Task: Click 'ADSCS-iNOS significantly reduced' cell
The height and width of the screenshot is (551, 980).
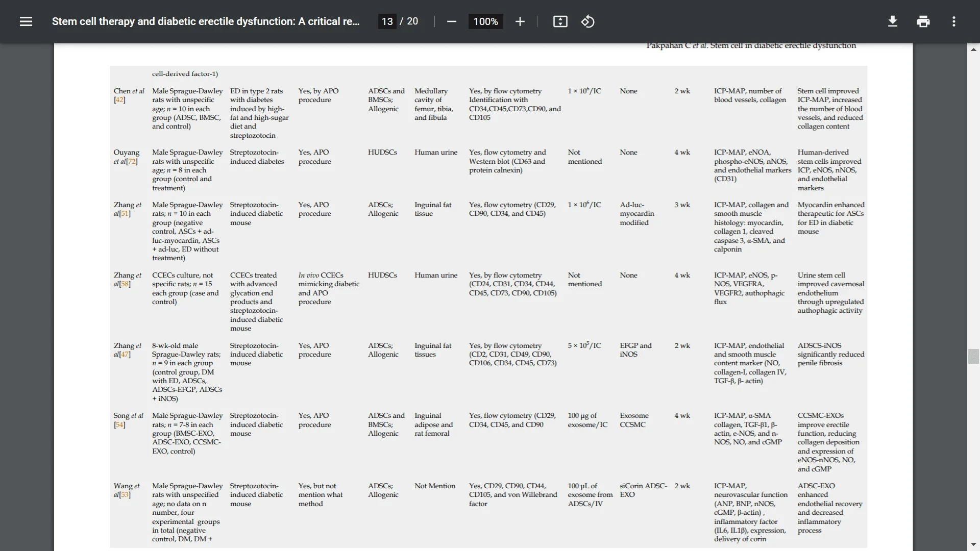Action: [831, 354]
